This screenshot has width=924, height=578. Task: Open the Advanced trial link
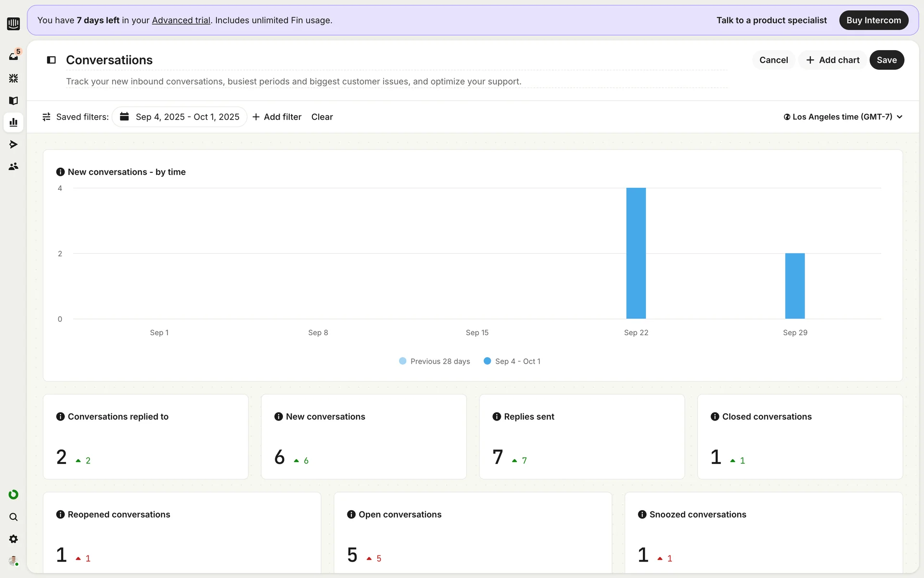point(181,20)
